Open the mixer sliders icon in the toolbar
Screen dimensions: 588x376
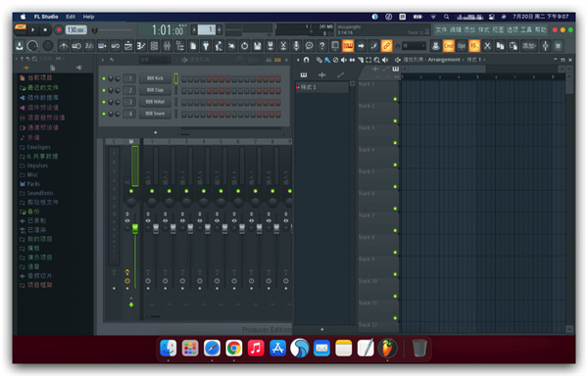pos(167,46)
